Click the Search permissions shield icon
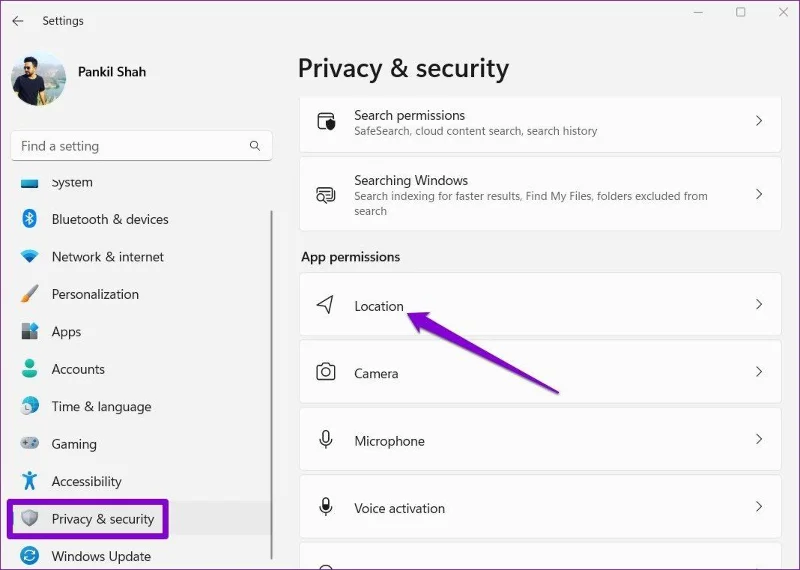800x570 pixels. [x=326, y=121]
